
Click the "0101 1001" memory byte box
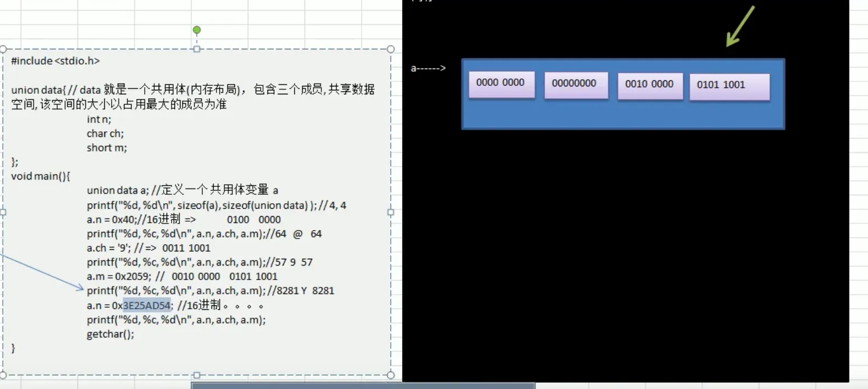(x=729, y=85)
